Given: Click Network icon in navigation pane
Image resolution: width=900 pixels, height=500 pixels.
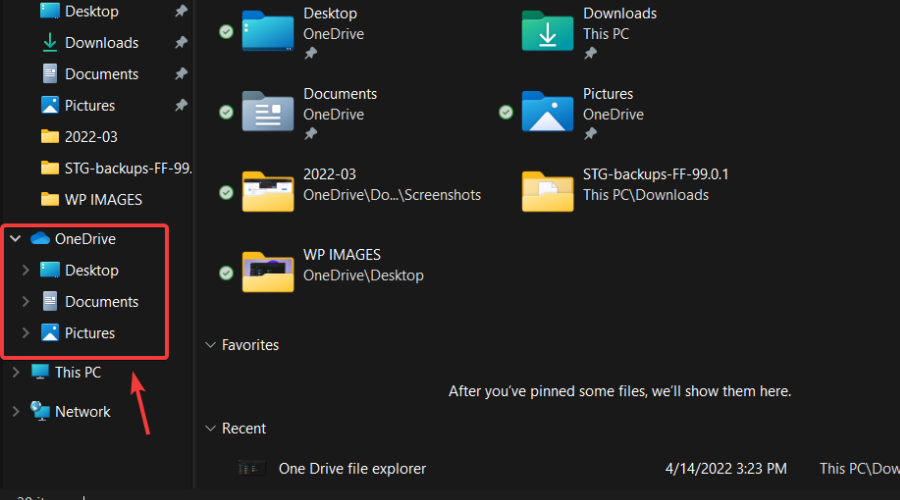Looking at the screenshot, I should [x=40, y=411].
